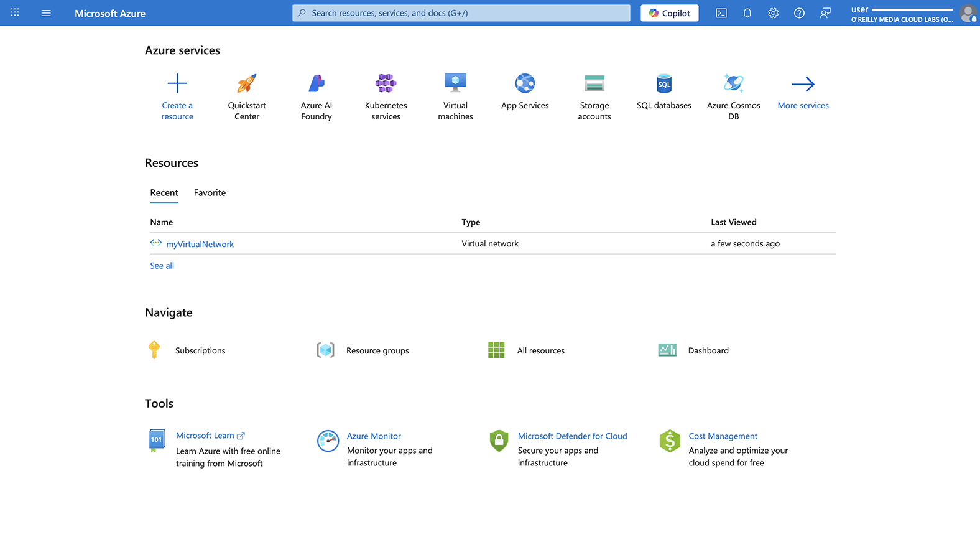Click the virtual network icon beside myVirtualNetwork
This screenshot has width=980, height=552.
tap(156, 243)
